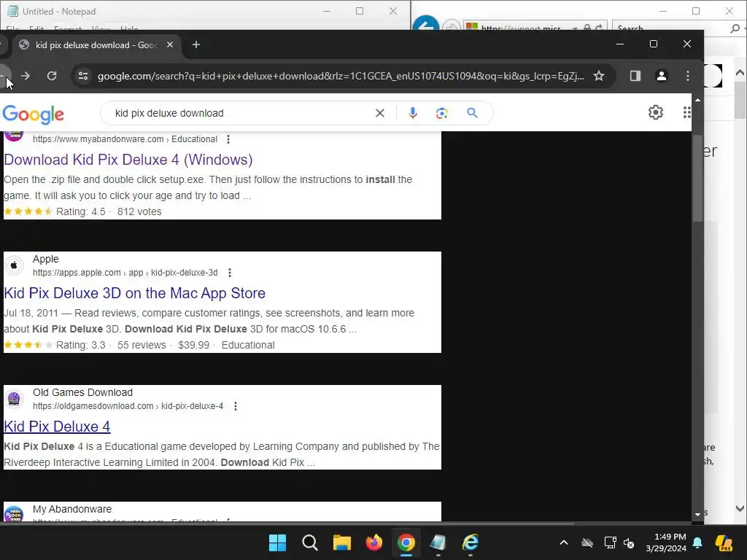Click the Rating: 4.5 text
The image size is (747, 560).
pos(81,211)
